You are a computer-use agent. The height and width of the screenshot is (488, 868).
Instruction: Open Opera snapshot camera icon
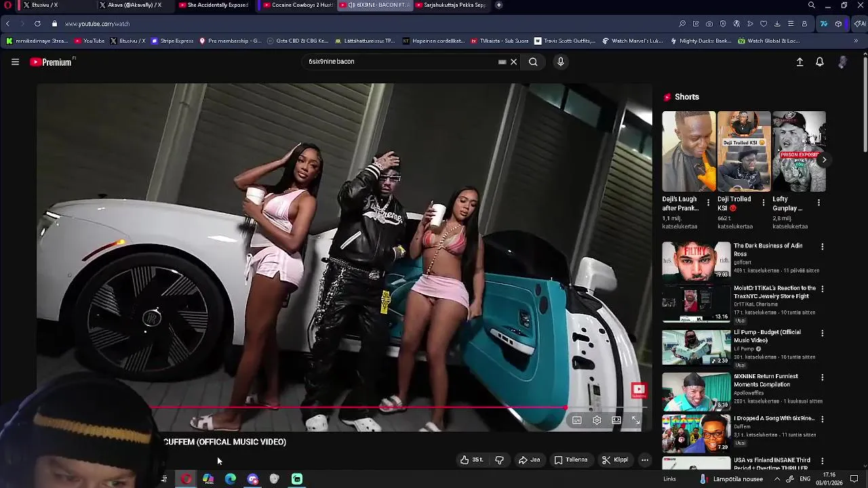tap(709, 24)
